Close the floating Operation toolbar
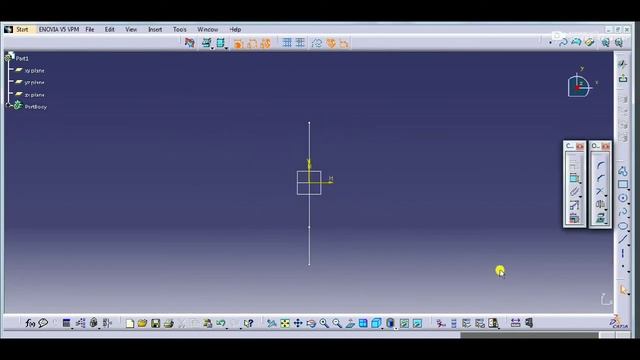The image size is (640, 360). click(x=606, y=146)
